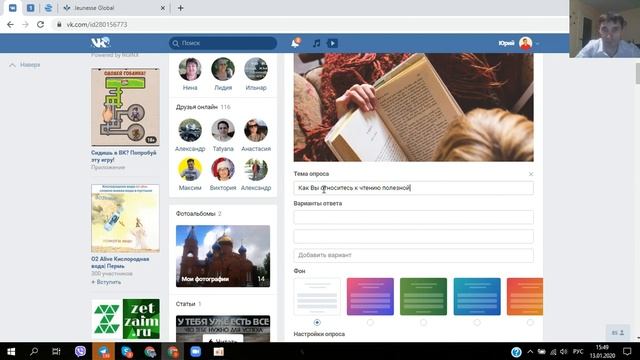This screenshot has width=640, height=360.
Task: Open online friend Виктория's avatar
Action: point(223,169)
